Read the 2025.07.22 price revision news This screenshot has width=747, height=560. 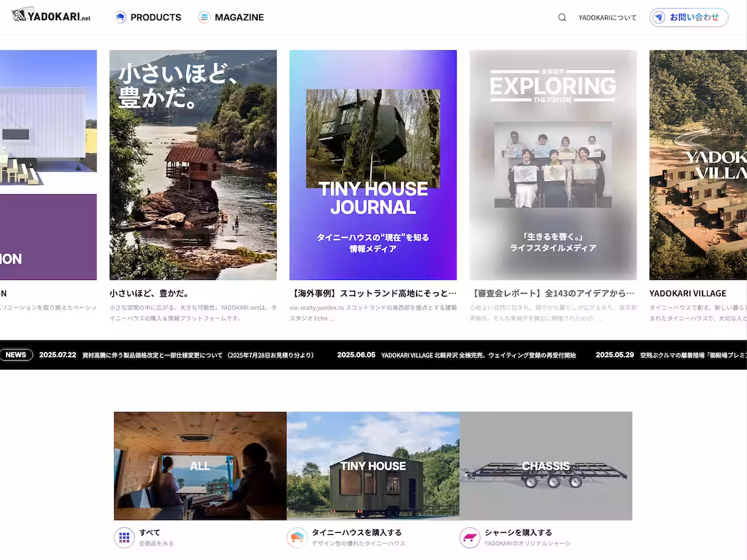(198, 355)
